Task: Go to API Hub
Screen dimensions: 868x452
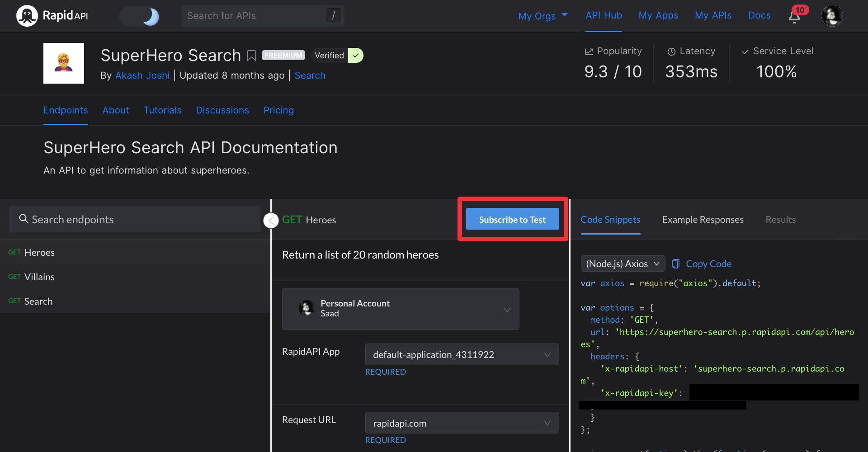Action: click(x=604, y=15)
